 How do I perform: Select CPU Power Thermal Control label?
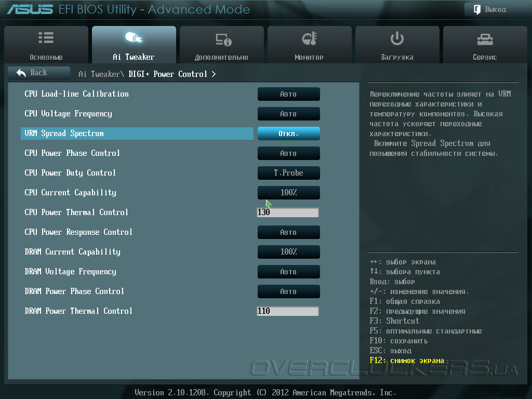76,212
